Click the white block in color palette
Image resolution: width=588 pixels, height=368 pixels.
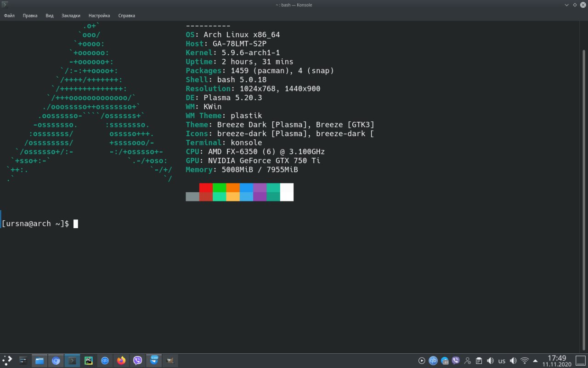[x=287, y=192]
